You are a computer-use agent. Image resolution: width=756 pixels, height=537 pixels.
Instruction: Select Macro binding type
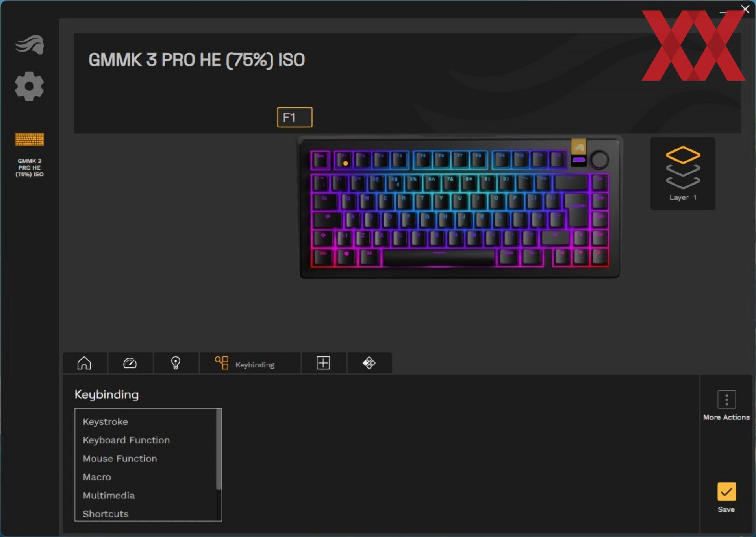tap(97, 477)
